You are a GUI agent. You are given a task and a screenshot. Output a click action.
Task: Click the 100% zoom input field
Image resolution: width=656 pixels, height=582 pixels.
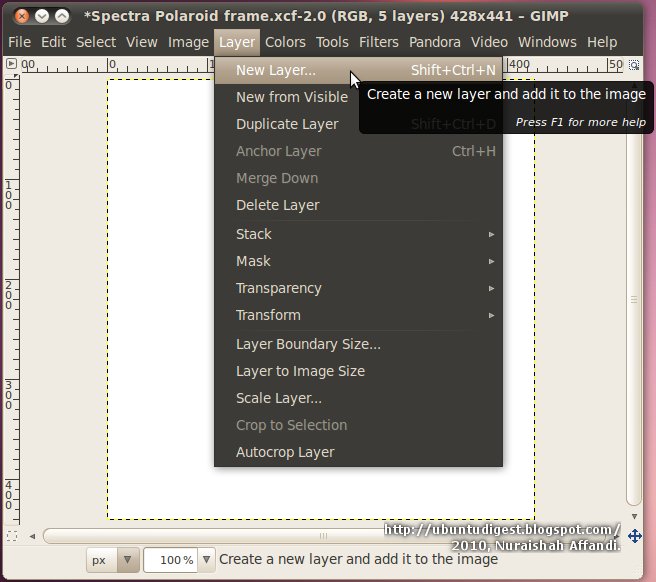coord(171,560)
